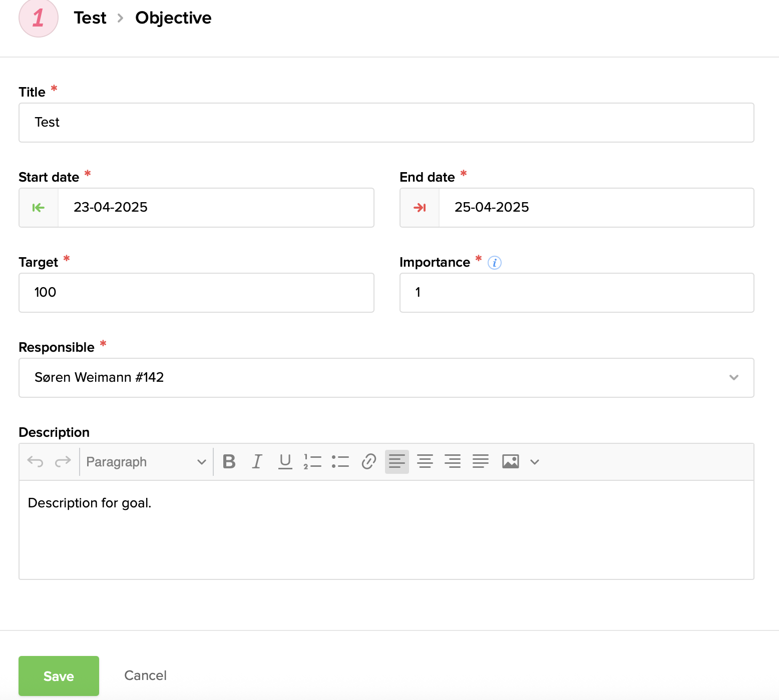Toggle italic text formatting
The height and width of the screenshot is (700, 779).
click(257, 461)
